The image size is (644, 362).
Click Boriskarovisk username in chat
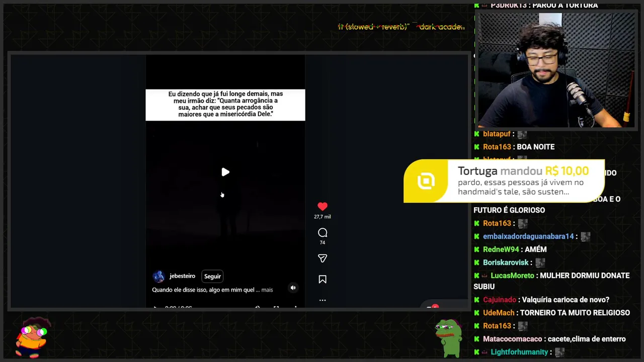[506, 262]
